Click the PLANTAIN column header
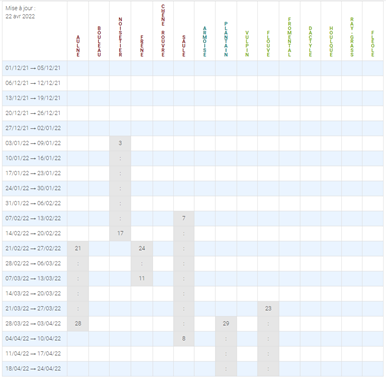This screenshot has width=386, height=379. click(226, 39)
